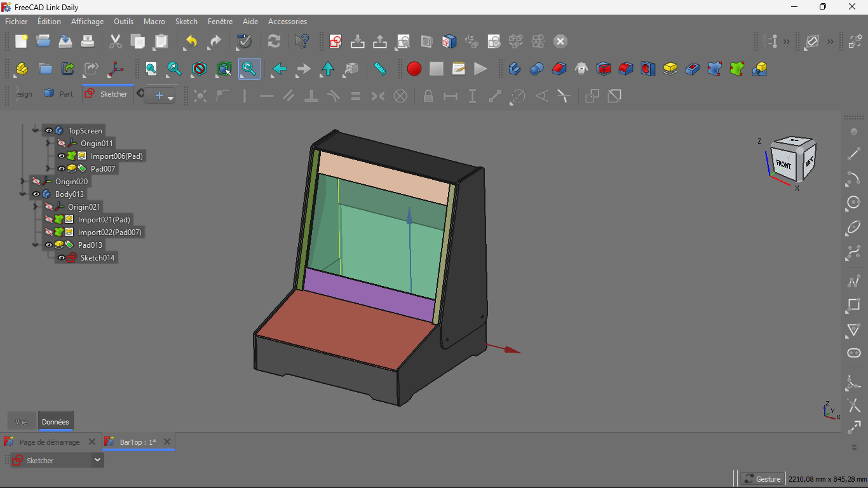Click the Print icon

88,42
